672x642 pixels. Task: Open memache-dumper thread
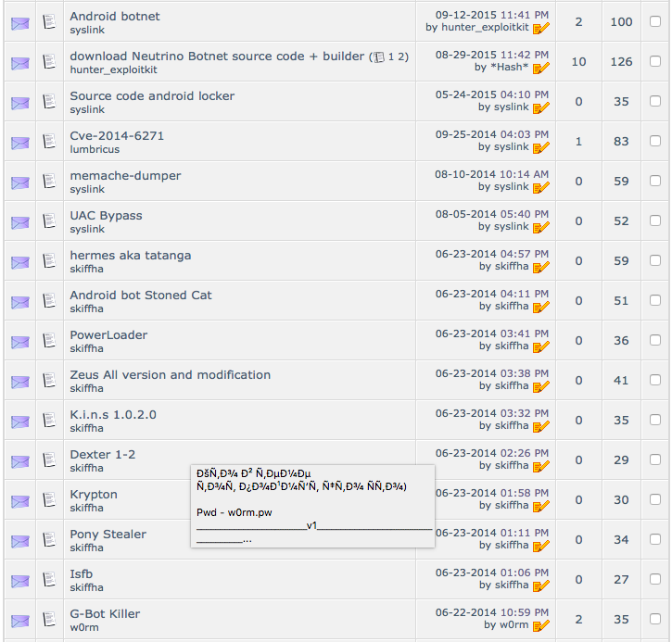click(x=125, y=176)
